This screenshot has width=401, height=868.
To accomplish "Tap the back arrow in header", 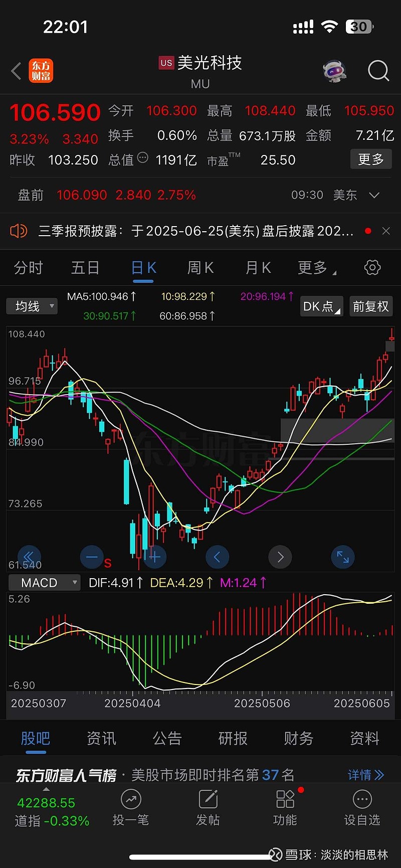I will tap(16, 71).
